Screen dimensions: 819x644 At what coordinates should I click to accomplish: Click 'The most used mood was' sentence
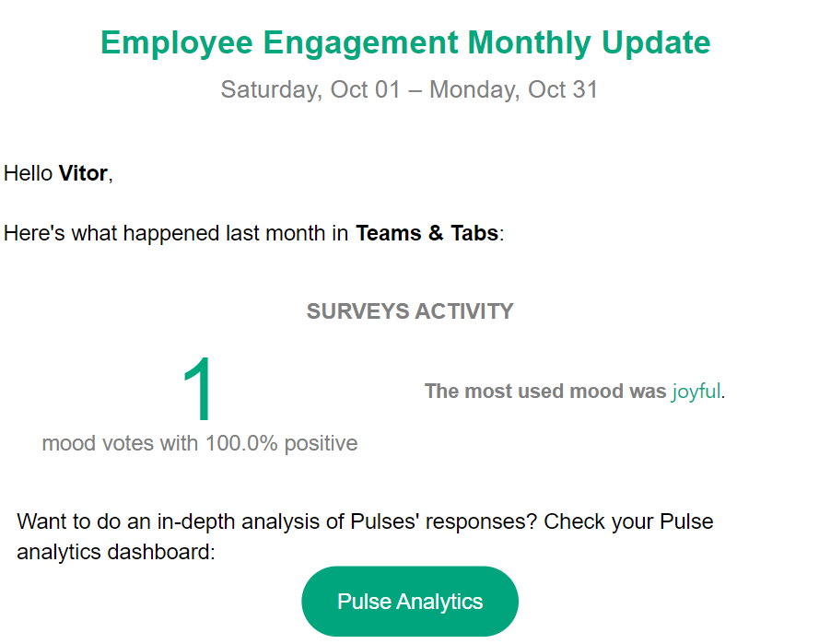click(x=545, y=392)
